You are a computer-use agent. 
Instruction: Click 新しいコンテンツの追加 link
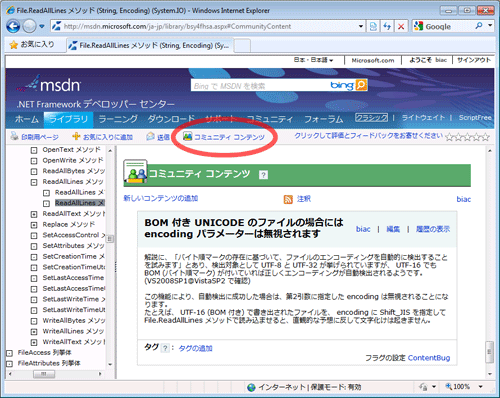point(161,198)
